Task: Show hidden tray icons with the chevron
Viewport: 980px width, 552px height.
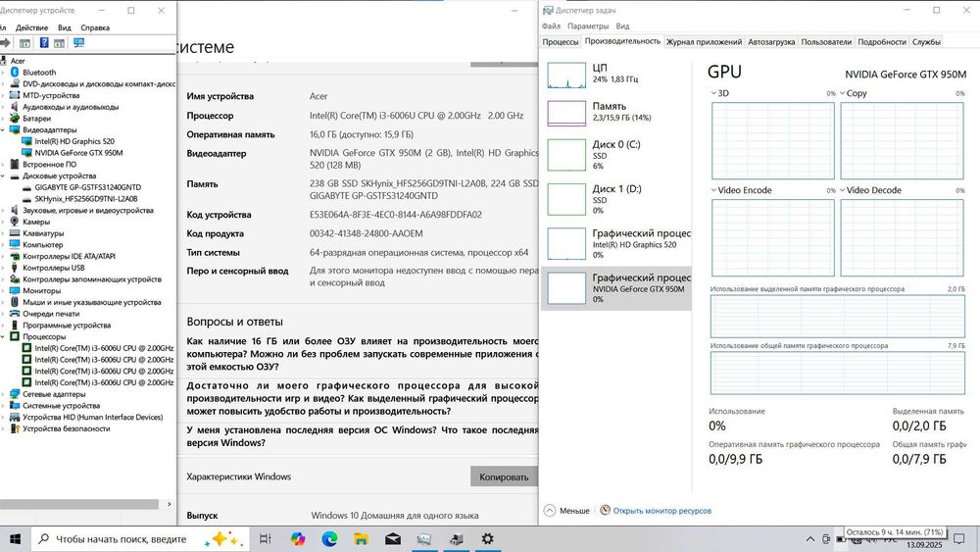Action: pos(810,539)
